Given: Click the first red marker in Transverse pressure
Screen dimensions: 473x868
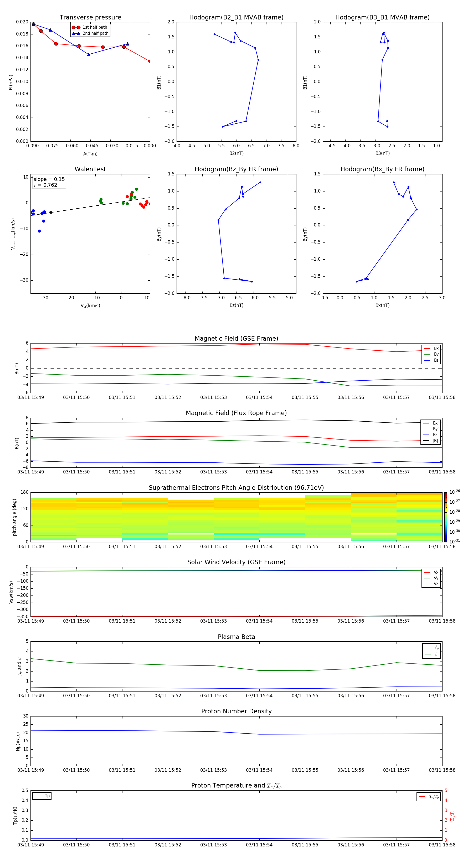Looking at the screenshot, I should [33, 24].
